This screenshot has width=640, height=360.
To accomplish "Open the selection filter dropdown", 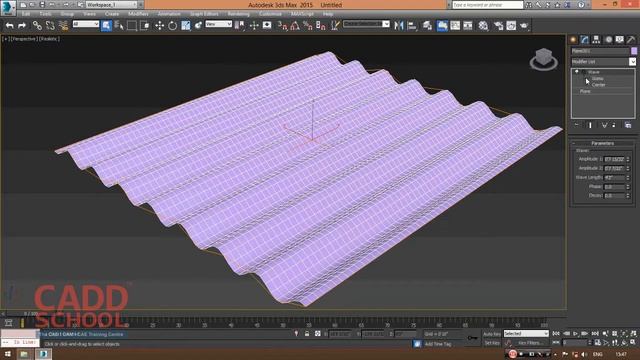I will (86, 24).
